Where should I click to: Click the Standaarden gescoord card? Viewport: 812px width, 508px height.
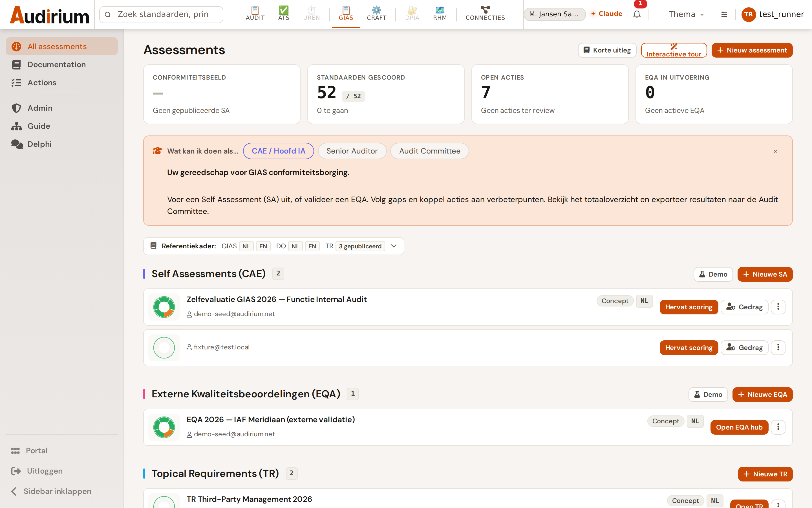386,95
